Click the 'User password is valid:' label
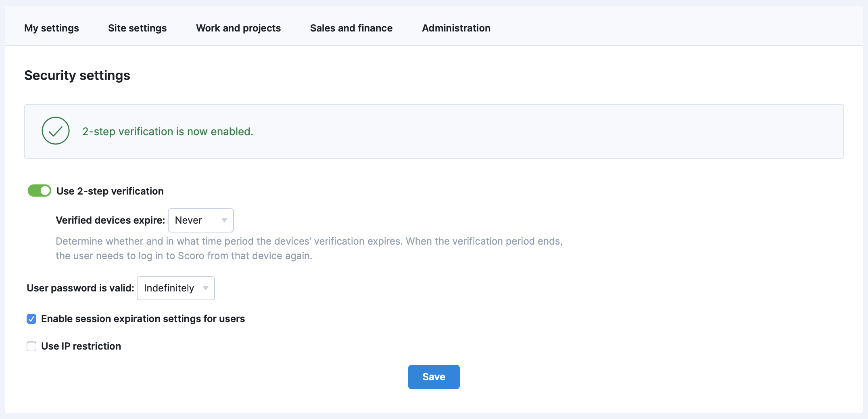This screenshot has width=868, height=419. pyautogui.click(x=80, y=288)
